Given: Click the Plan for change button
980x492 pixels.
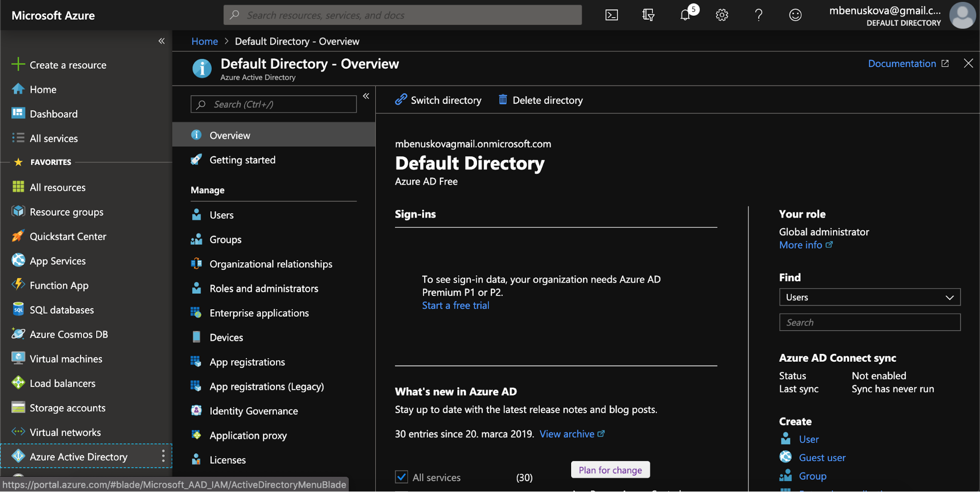Looking at the screenshot, I should click(x=610, y=469).
